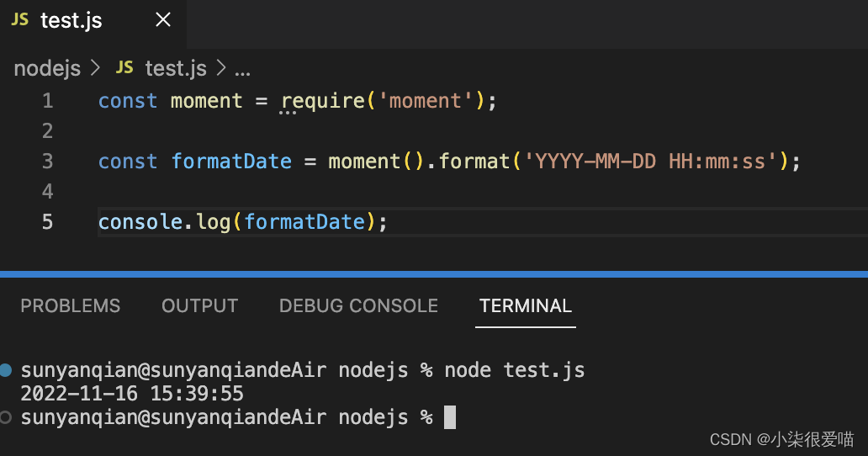Click the blue command status dot

7,369
